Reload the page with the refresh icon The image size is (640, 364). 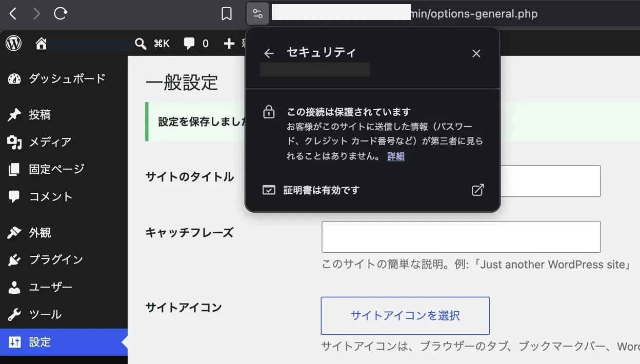(x=61, y=14)
